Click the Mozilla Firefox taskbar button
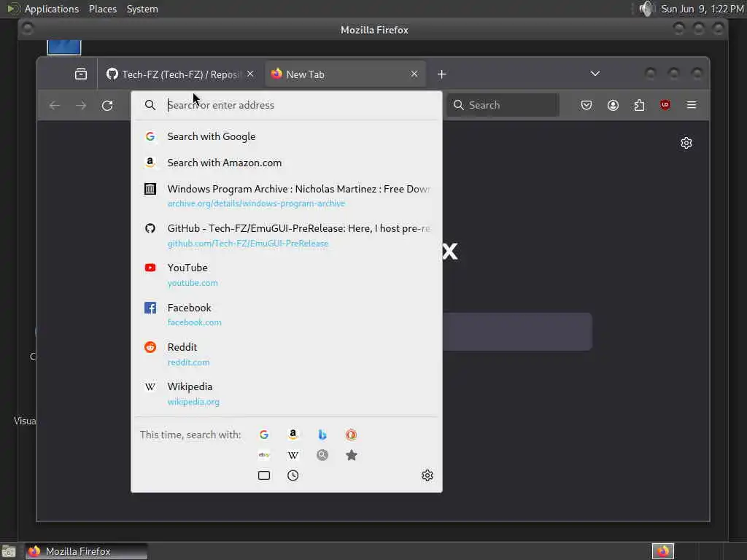This screenshot has height=560, width=747. (86, 551)
